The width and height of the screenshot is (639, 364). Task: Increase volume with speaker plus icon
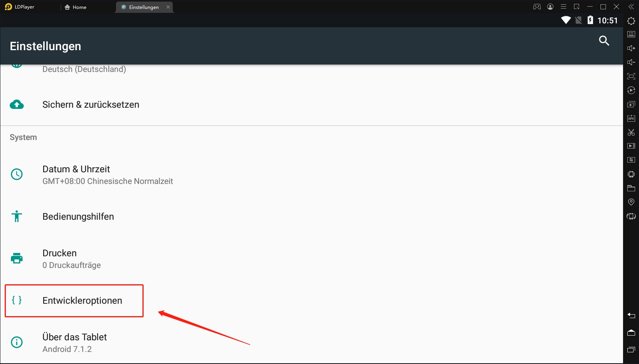coord(631,48)
